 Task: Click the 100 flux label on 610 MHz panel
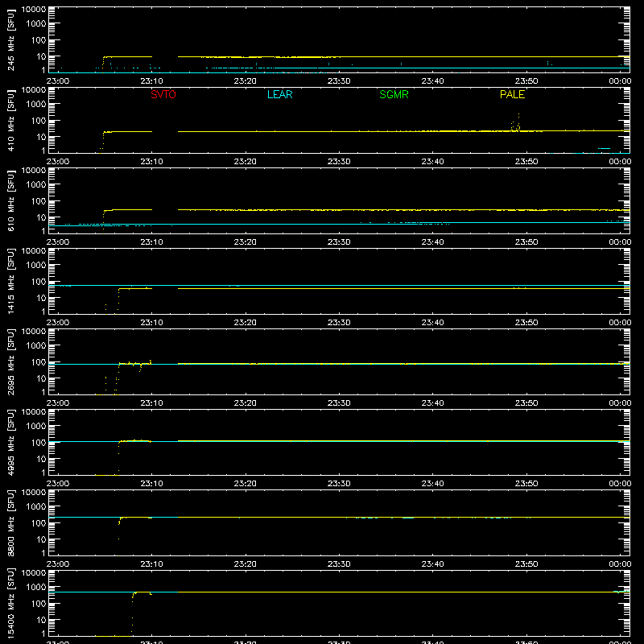coord(39,201)
